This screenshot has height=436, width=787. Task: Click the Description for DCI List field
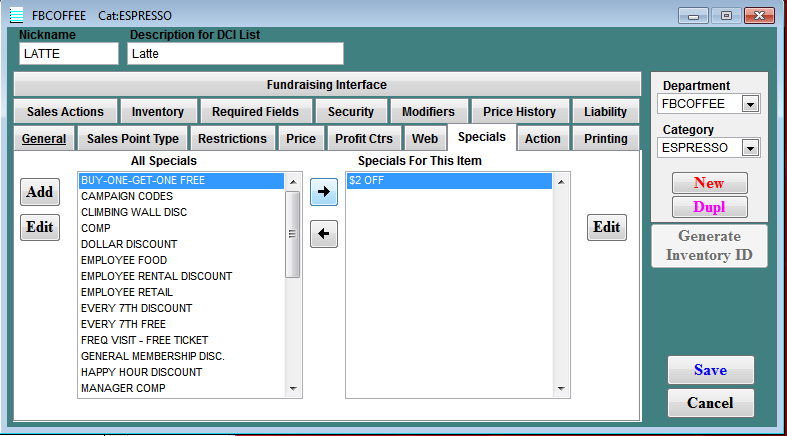tap(235, 54)
